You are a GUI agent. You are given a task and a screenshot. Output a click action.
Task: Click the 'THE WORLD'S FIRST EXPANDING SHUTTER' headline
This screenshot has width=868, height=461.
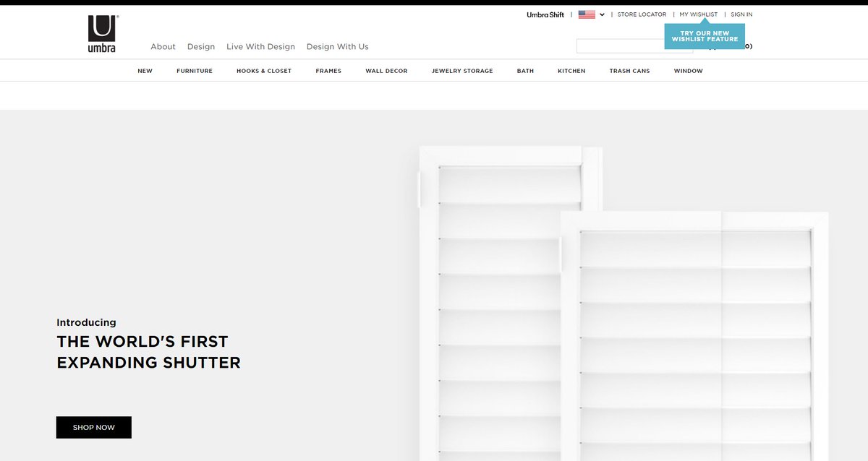point(148,352)
